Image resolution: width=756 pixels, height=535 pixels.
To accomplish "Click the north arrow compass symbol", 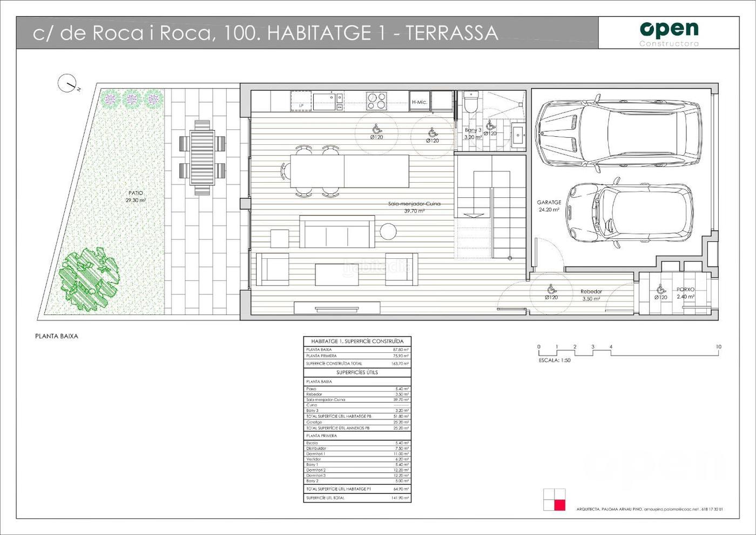I will 66,83.
